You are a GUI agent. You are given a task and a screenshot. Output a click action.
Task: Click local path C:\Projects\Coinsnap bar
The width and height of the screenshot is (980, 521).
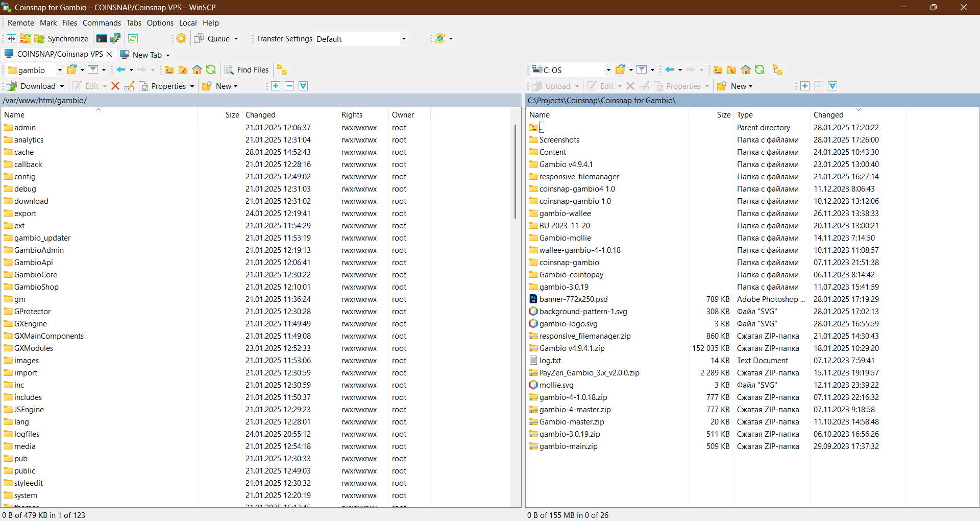[752, 101]
